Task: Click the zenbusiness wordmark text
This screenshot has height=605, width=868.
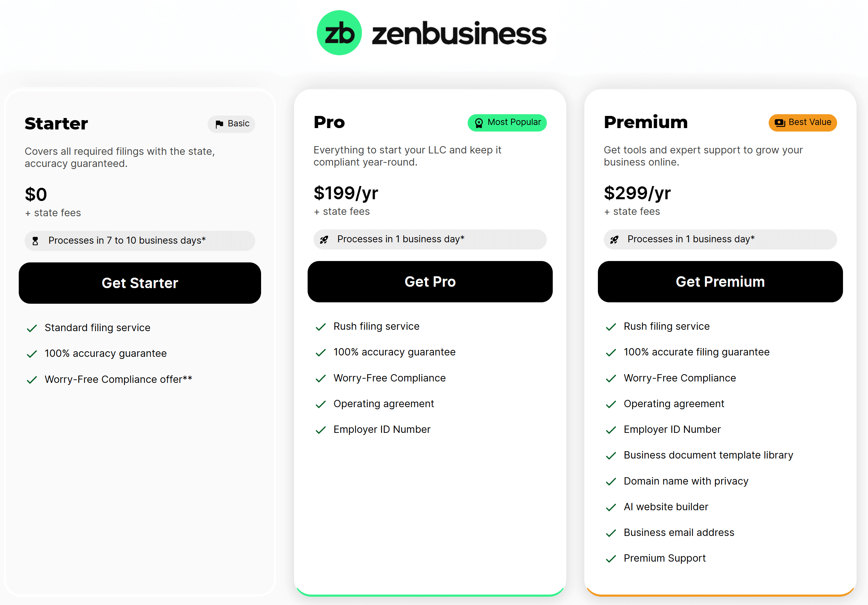Action: pos(459,33)
